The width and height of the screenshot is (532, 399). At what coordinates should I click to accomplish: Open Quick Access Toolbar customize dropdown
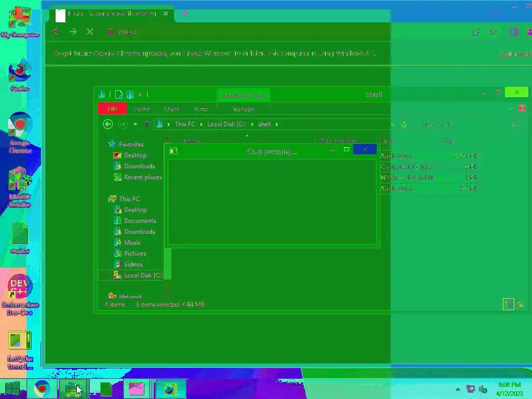(x=140, y=95)
